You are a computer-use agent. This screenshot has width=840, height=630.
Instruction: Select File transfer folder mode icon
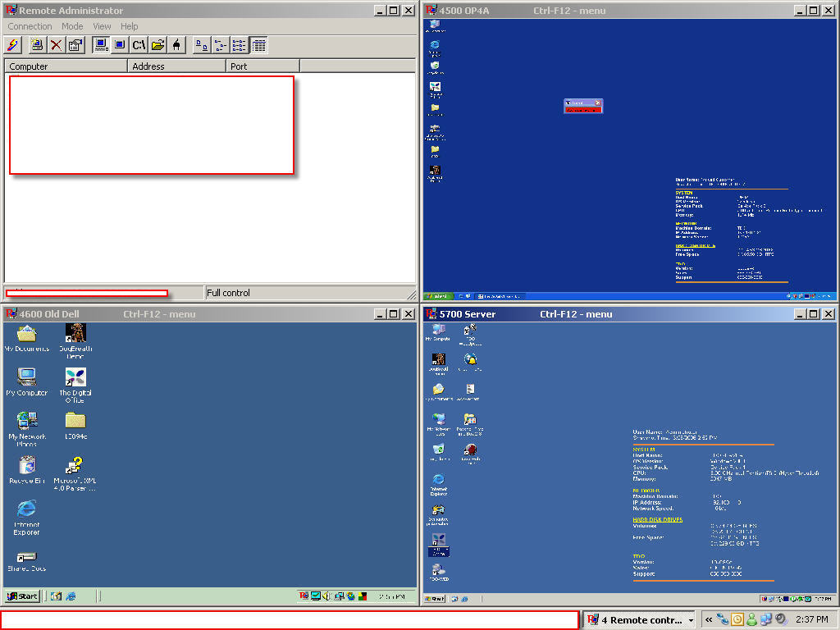158,45
